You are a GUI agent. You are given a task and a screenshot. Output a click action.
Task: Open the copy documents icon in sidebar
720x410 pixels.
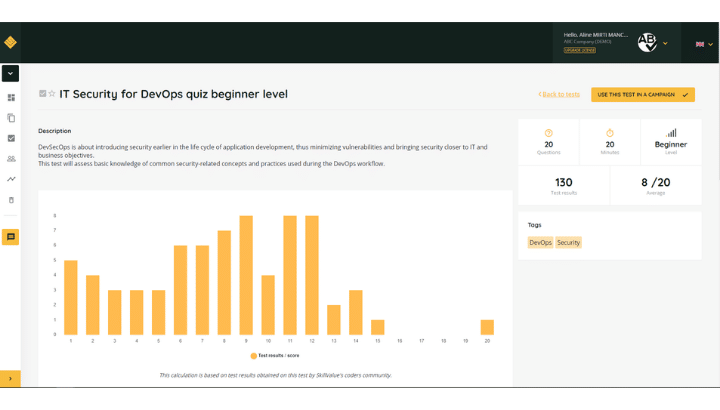click(11, 118)
